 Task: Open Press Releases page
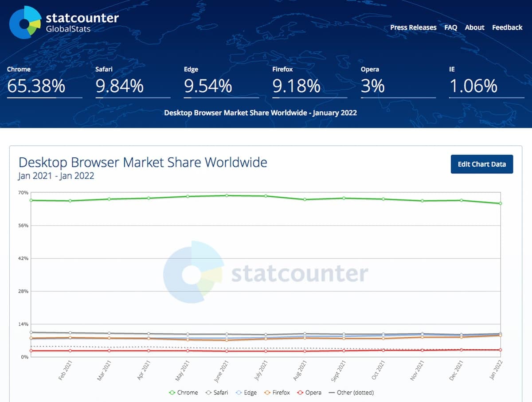pos(413,27)
